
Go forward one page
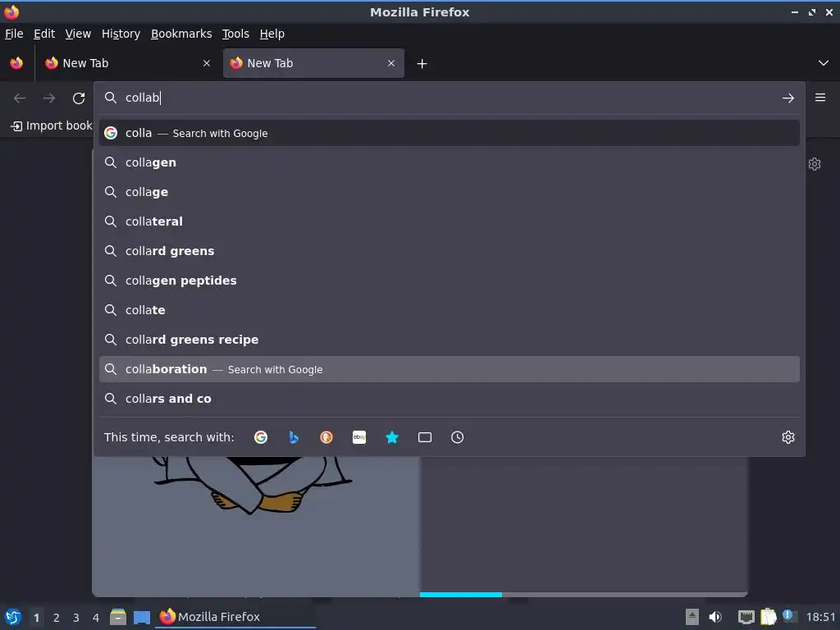(x=49, y=98)
